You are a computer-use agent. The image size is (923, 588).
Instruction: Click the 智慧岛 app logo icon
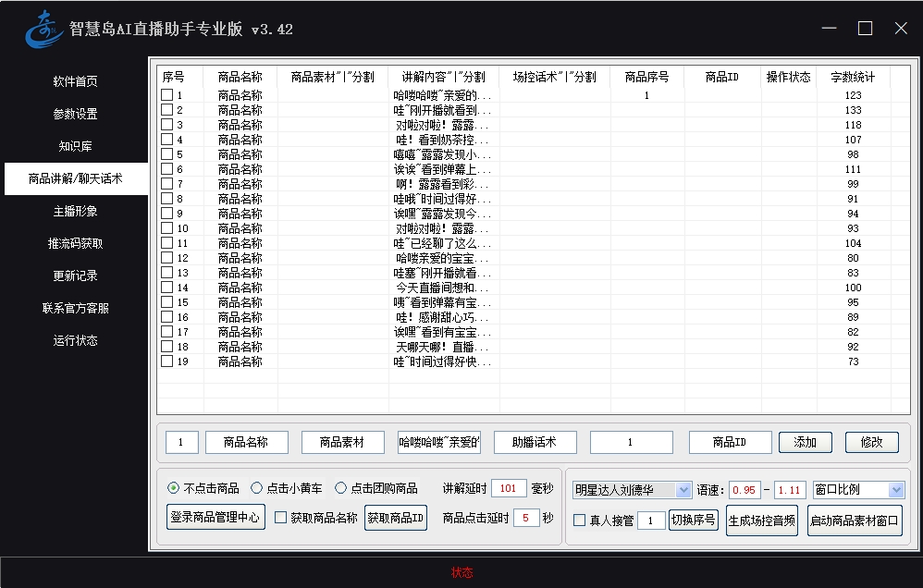[43, 30]
